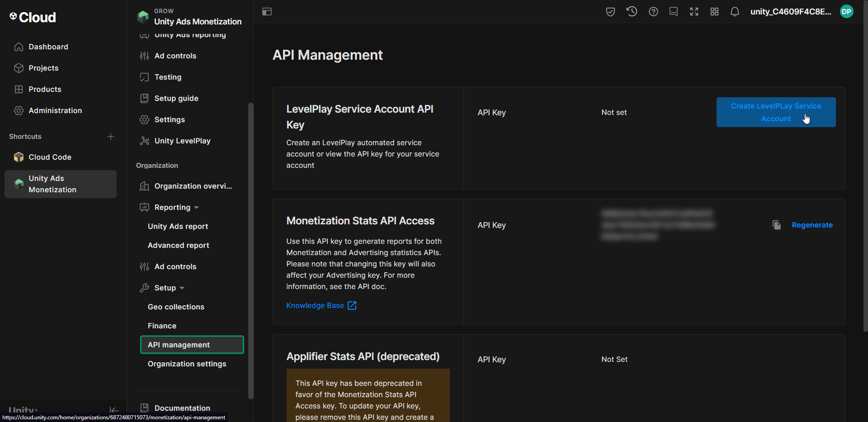The image size is (868, 422).
Task: Copy the Monetization Stats API key
Action: [776, 225]
